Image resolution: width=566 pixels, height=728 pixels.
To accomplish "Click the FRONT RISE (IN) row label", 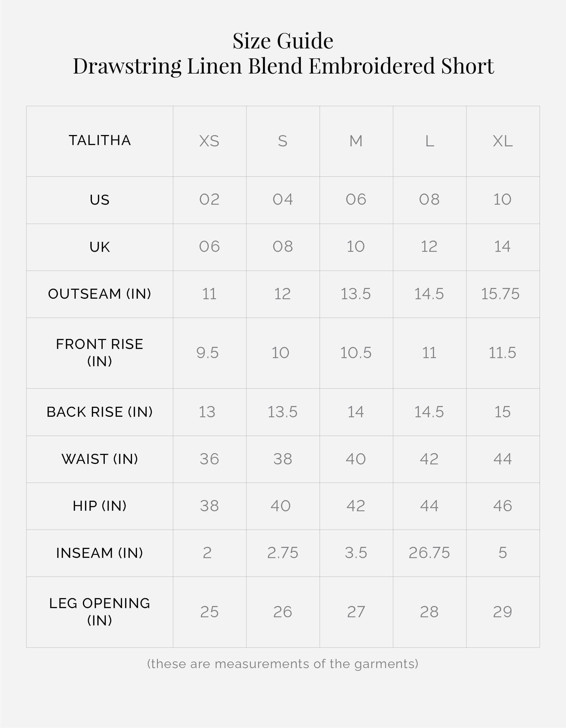I will tap(100, 352).
